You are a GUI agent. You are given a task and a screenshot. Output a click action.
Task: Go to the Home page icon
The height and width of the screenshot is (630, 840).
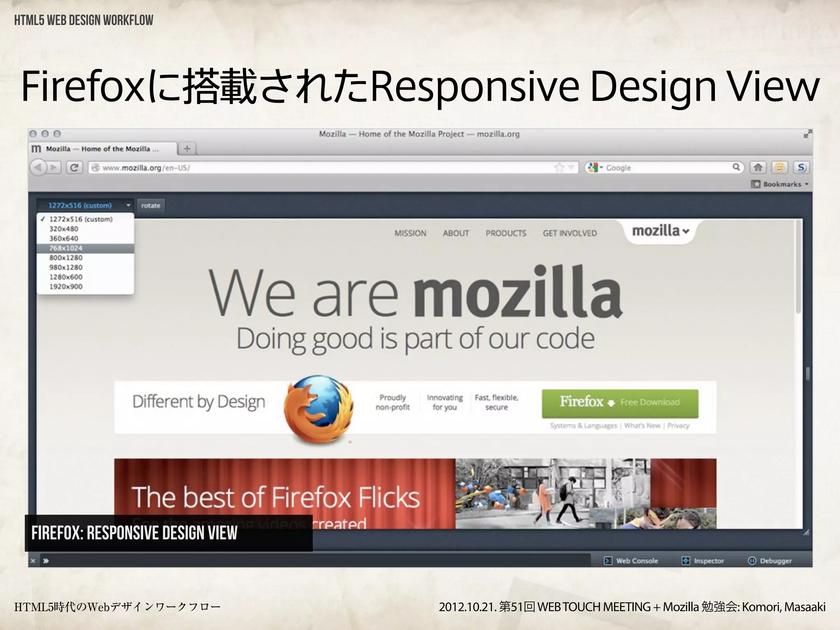pyautogui.click(x=758, y=167)
